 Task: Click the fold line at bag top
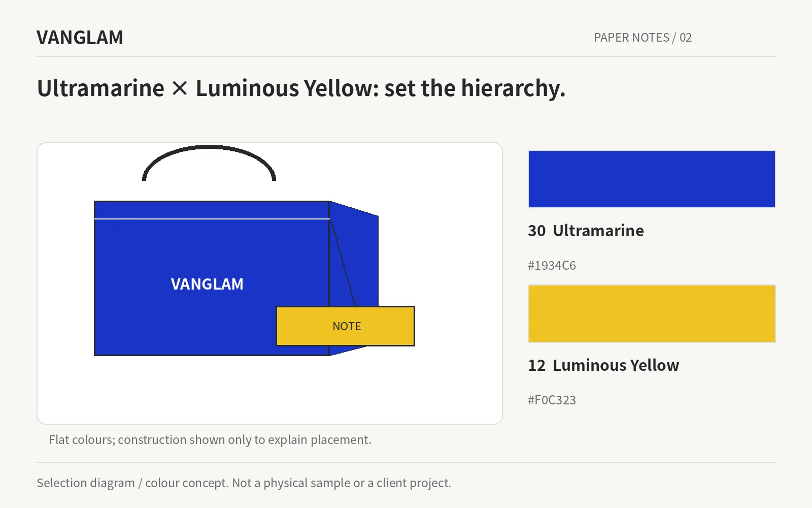[x=212, y=219]
